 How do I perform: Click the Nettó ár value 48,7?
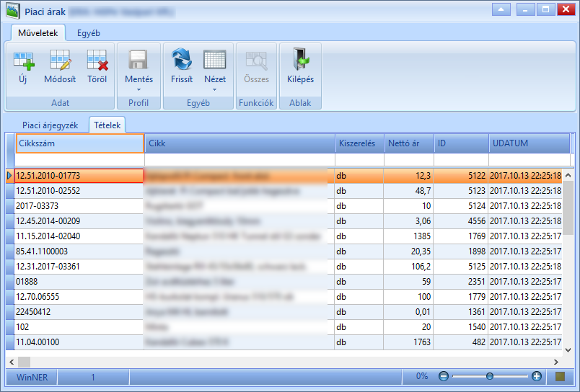pos(408,191)
